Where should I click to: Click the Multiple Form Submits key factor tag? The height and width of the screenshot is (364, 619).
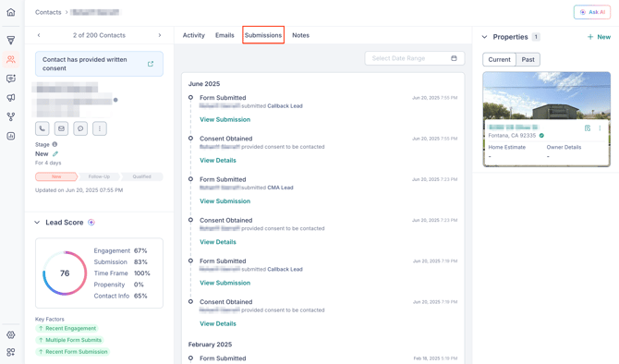click(x=69, y=340)
